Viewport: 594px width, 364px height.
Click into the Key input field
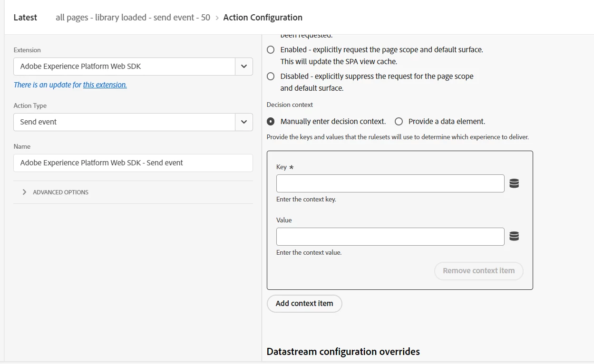pyautogui.click(x=390, y=183)
